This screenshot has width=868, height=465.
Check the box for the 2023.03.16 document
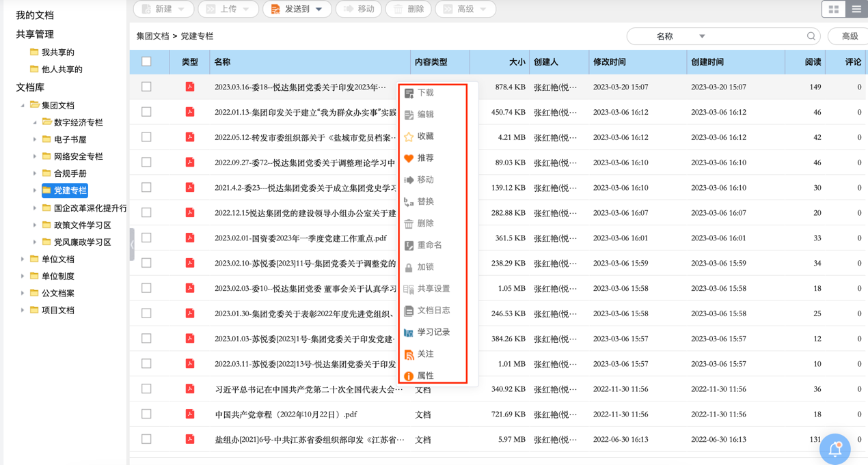(146, 87)
